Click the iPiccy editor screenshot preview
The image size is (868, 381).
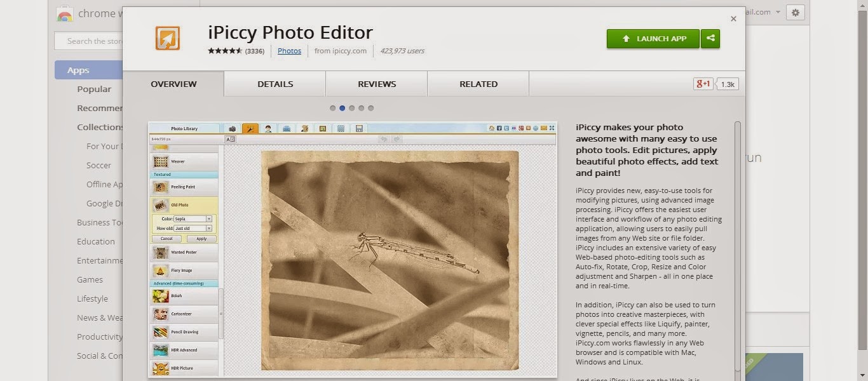tap(353, 250)
